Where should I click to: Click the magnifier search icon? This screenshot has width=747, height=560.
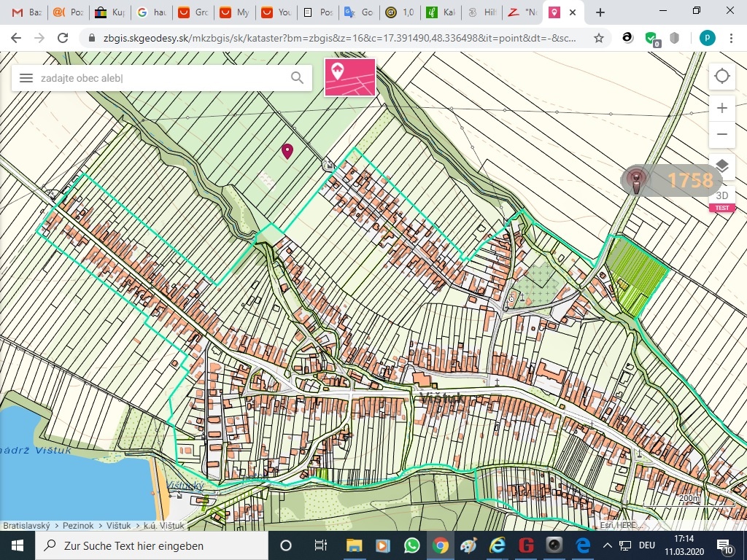tap(297, 78)
